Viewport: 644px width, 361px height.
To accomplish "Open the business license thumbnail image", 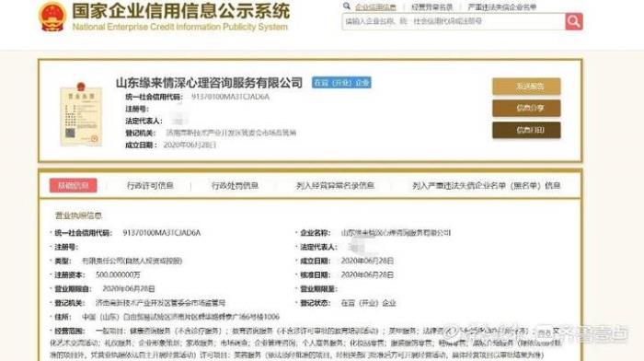I will pyautogui.click(x=81, y=114).
